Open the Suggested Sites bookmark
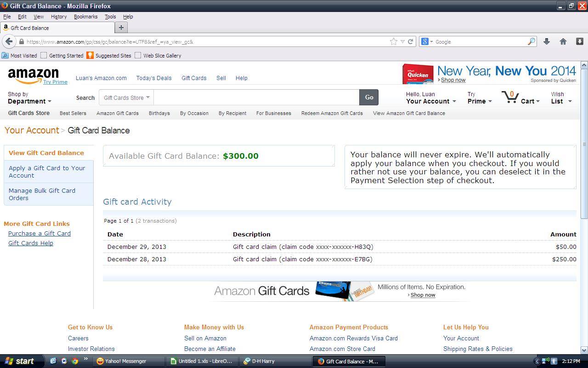 coord(109,56)
